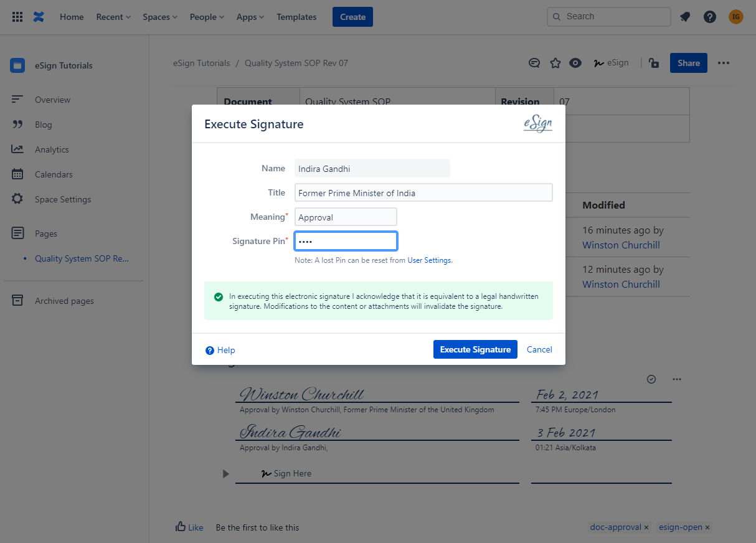The width and height of the screenshot is (756, 543).
Task: Open the eSign page toolbar button
Action: click(x=611, y=63)
